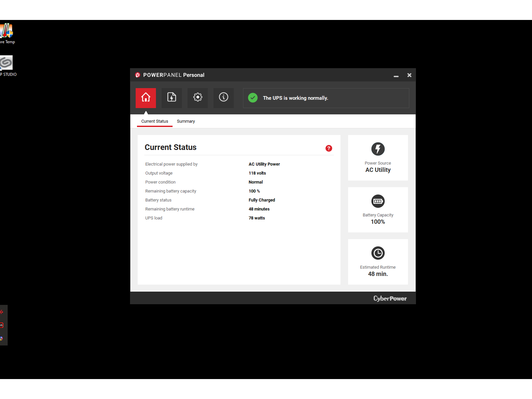Open the information about page icon

(223, 98)
